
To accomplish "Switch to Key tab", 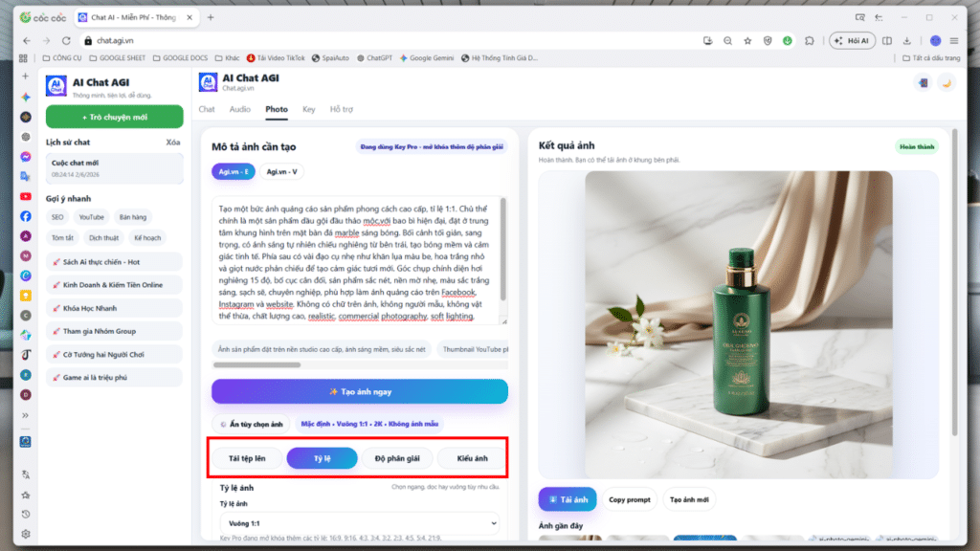I will pos(309,109).
